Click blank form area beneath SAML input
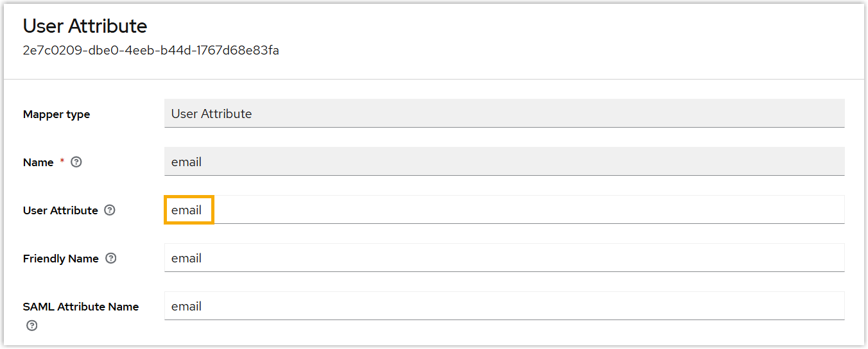Image resolution: width=868 pixels, height=349 pixels. coord(504,334)
